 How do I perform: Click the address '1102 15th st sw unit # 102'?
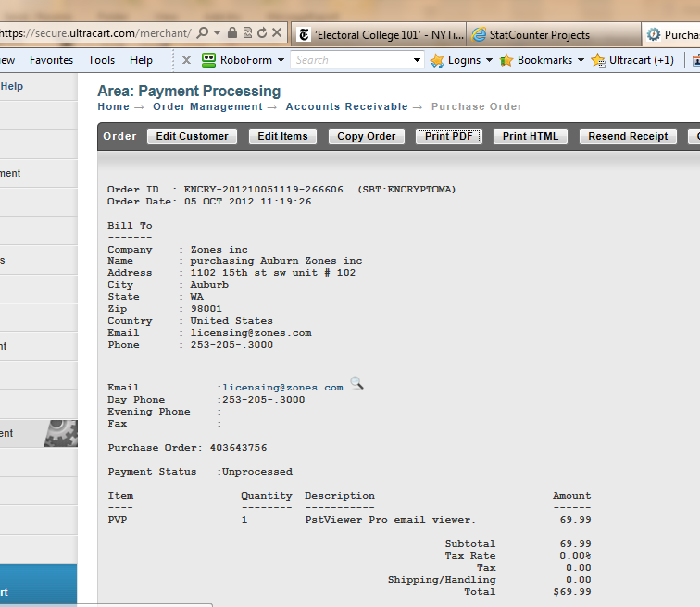coord(273,273)
